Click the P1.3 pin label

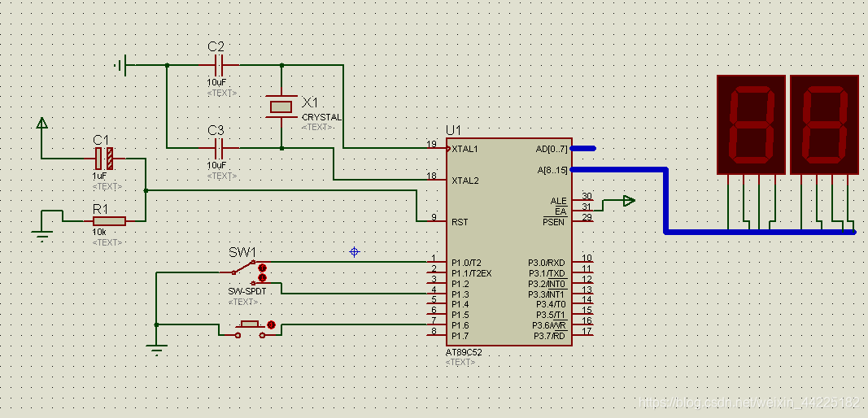click(460, 294)
